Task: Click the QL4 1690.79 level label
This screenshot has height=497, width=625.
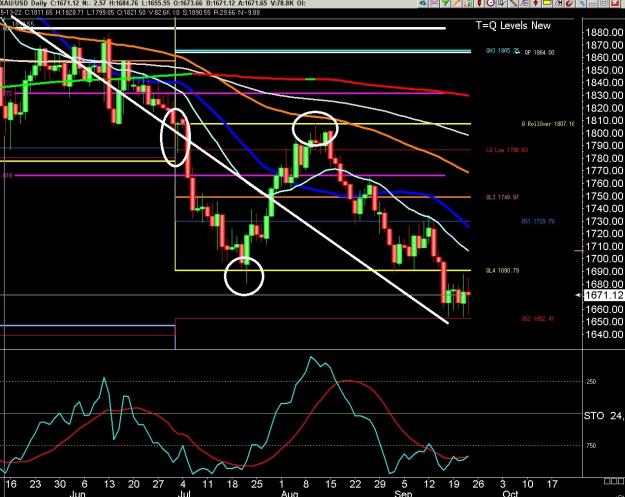Action: coord(502,271)
